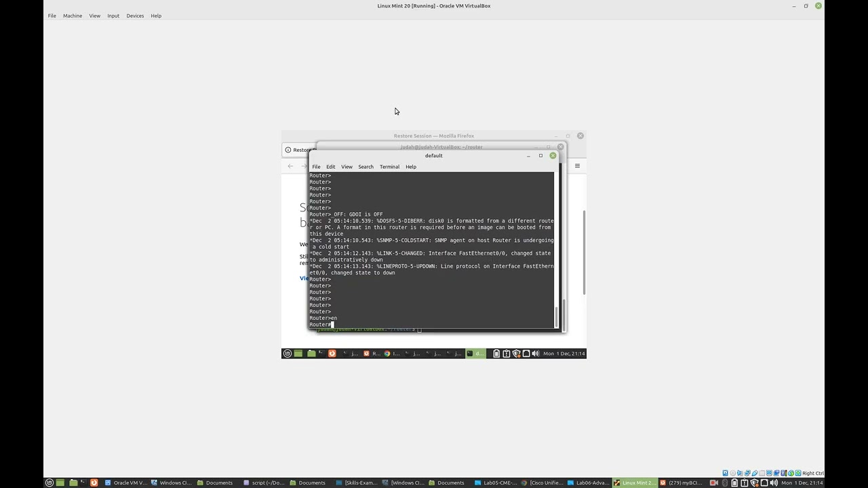Image resolution: width=868 pixels, height=488 pixels.
Task: Maximize the default terminal window
Action: 540,155
